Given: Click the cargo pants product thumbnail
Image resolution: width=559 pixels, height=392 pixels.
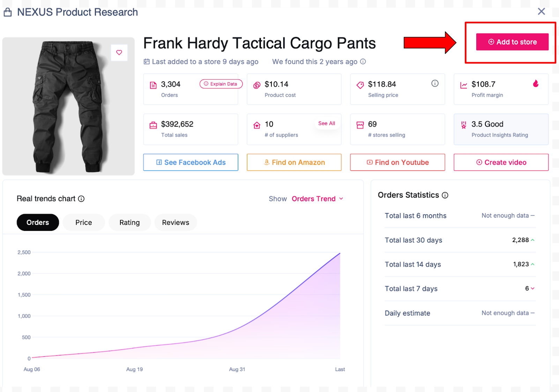Looking at the screenshot, I should pos(68,106).
